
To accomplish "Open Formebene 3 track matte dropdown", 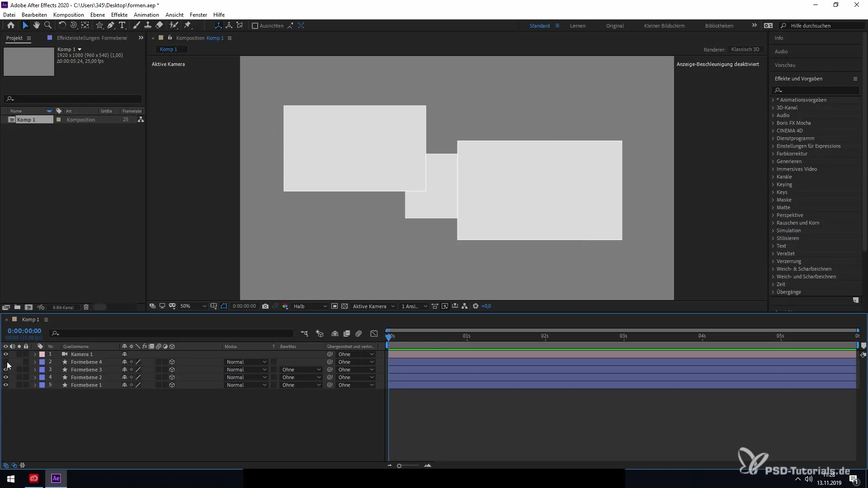I will click(x=301, y=370).
